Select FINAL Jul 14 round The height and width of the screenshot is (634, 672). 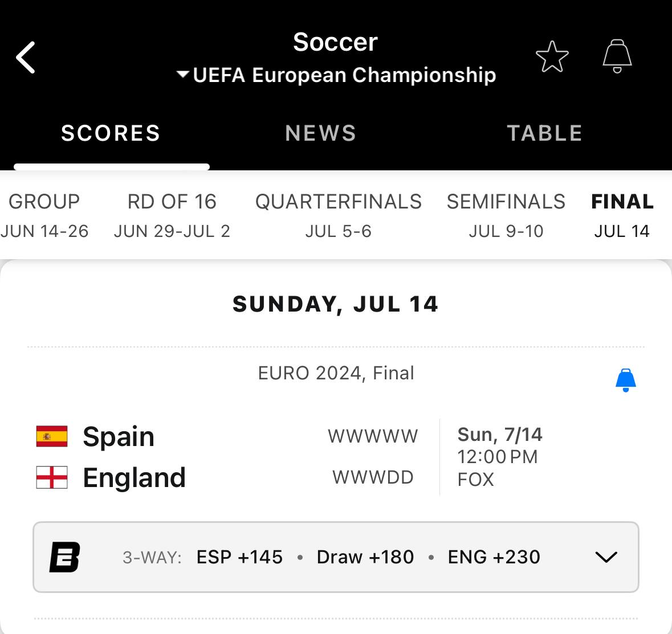(x=622, y=215)
